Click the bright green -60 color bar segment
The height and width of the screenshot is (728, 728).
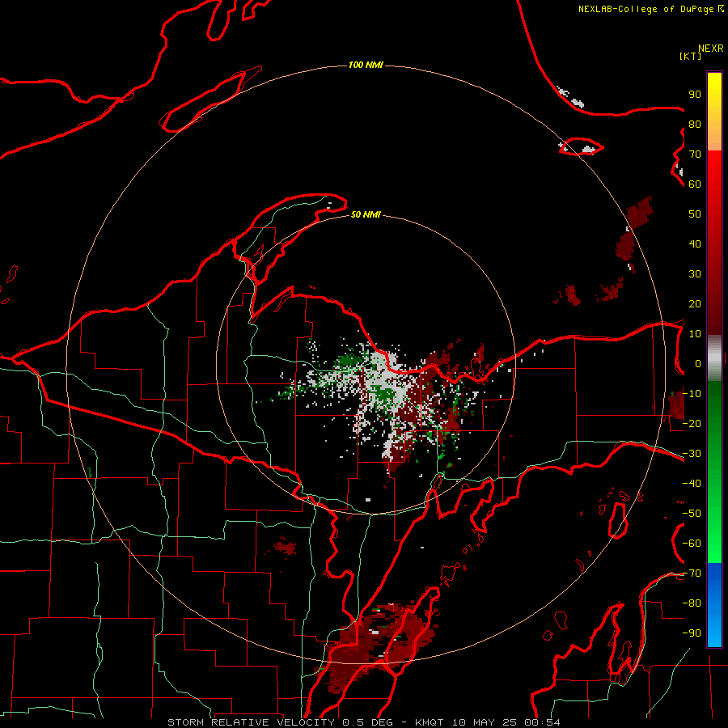click(714, 548)
